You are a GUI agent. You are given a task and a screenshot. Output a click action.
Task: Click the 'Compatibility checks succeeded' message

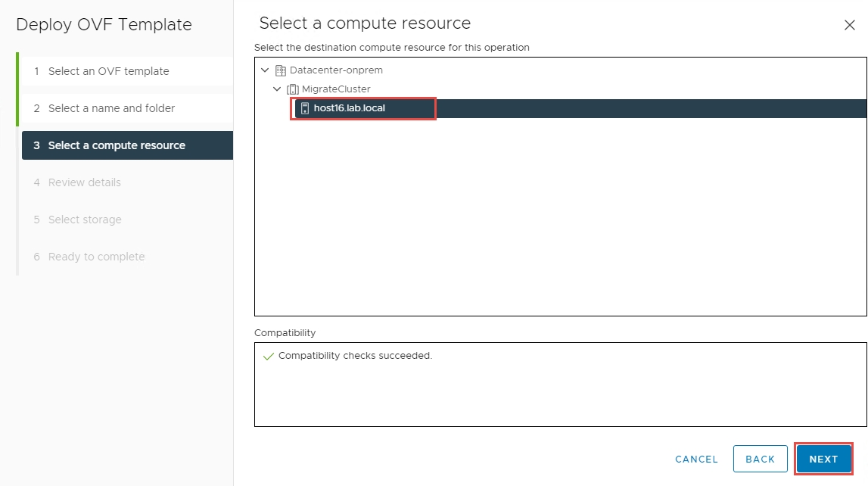point(355,356)
